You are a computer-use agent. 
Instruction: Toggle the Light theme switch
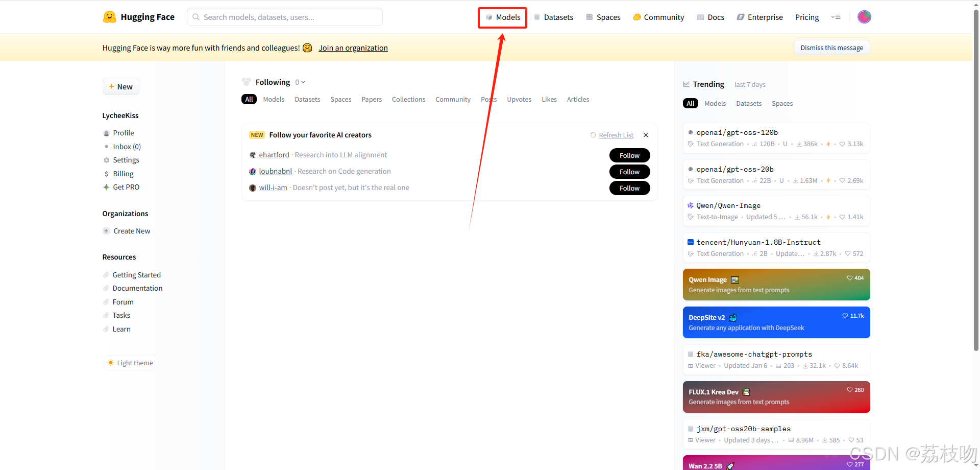click(131, 363)
